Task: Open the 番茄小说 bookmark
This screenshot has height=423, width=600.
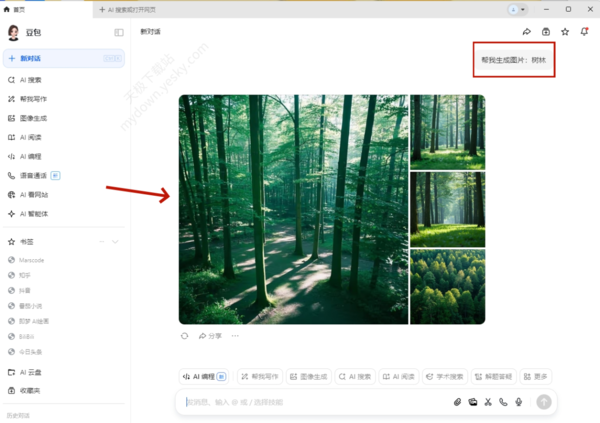Action: [25, 306]
